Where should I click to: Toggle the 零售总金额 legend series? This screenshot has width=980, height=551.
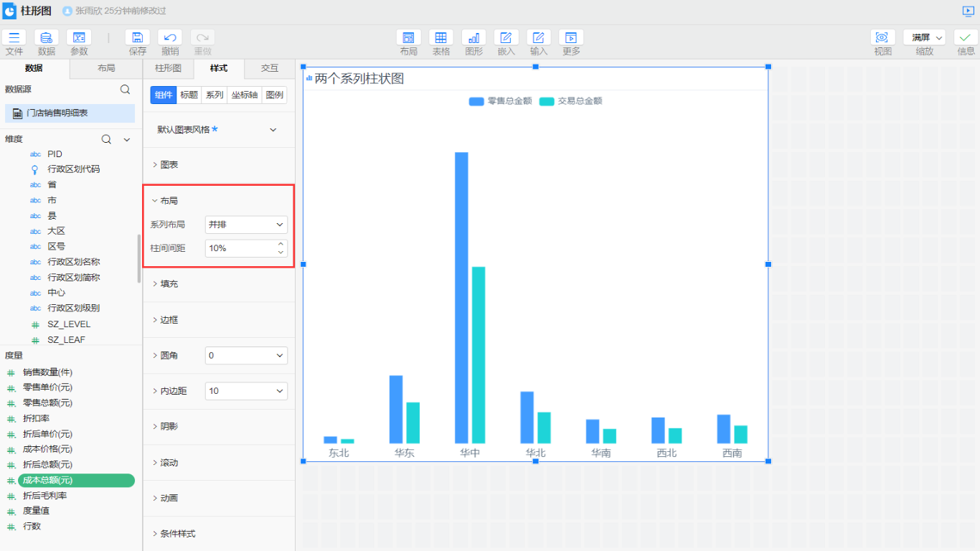(x=501, y=101)
